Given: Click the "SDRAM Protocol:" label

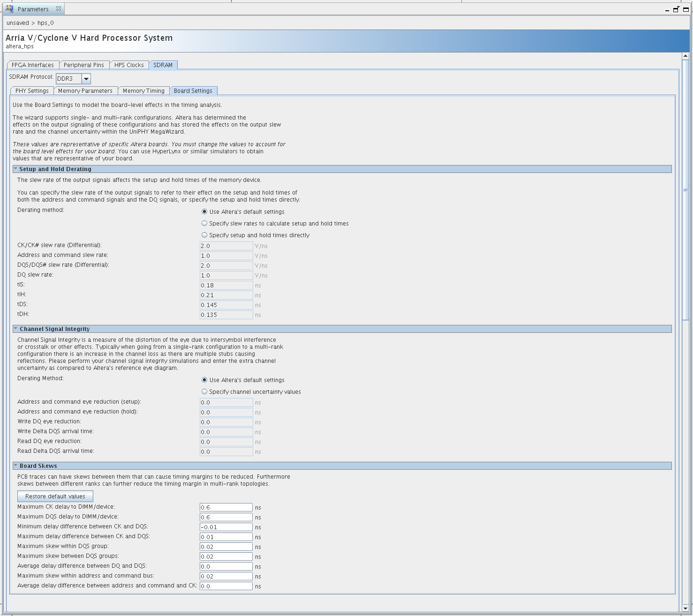Looking at the screenshot, I should (31, 77).
